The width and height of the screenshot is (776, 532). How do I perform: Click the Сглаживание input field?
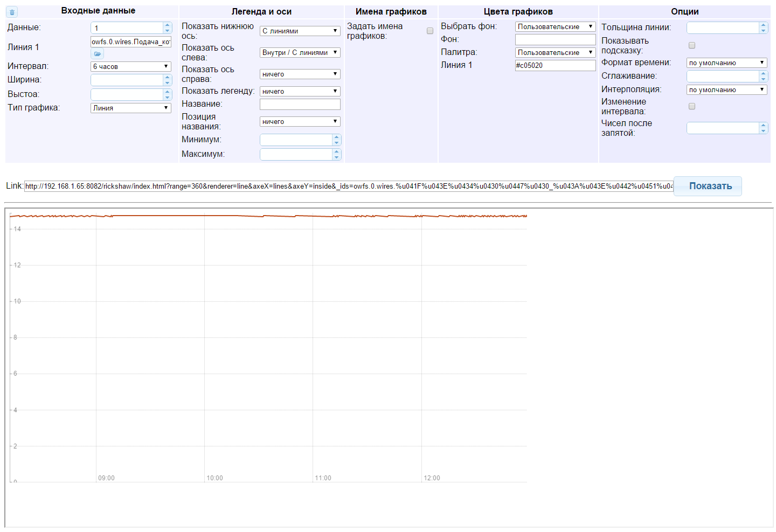pyautogui.click(x=723, y=76)
